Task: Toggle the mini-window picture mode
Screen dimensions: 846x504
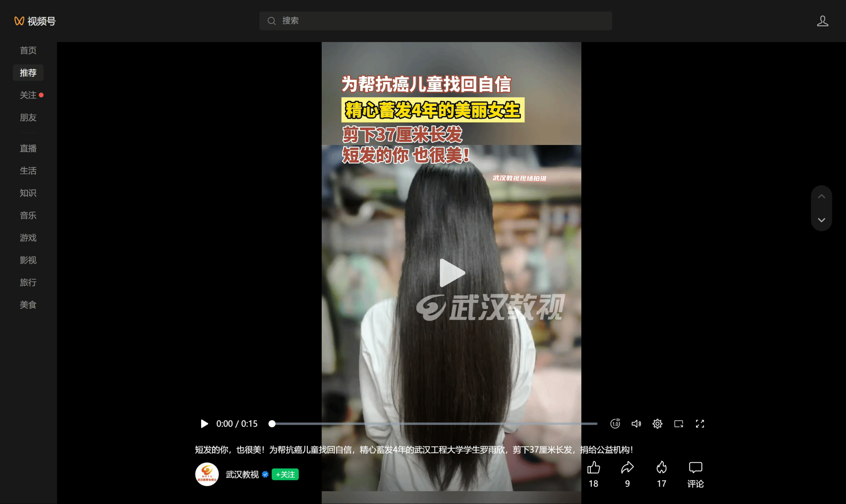Action: click(678, 424)
